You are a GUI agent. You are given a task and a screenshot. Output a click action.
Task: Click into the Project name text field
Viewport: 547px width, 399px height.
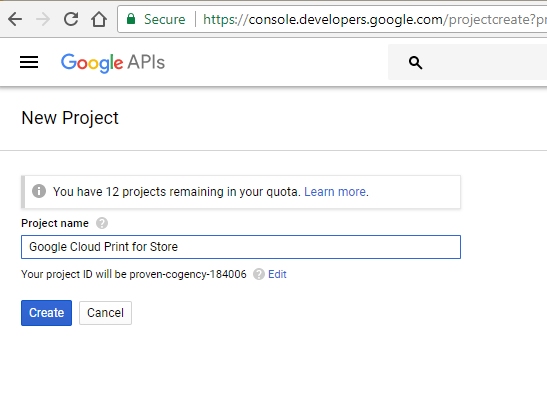[x=241, y=247]
